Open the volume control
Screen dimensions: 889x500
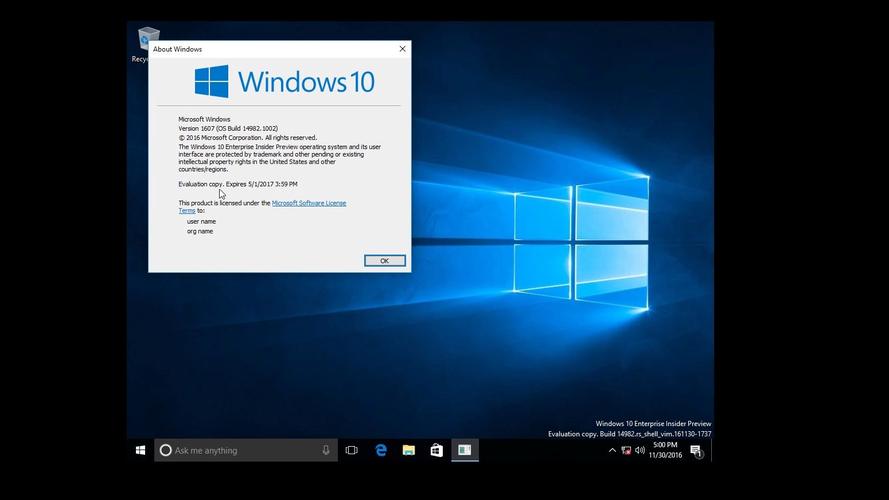pyautogui.click(x=640, y=450)
